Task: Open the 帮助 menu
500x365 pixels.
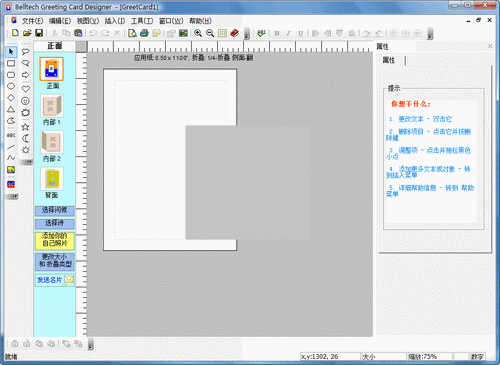Action: tap(200, 21)
